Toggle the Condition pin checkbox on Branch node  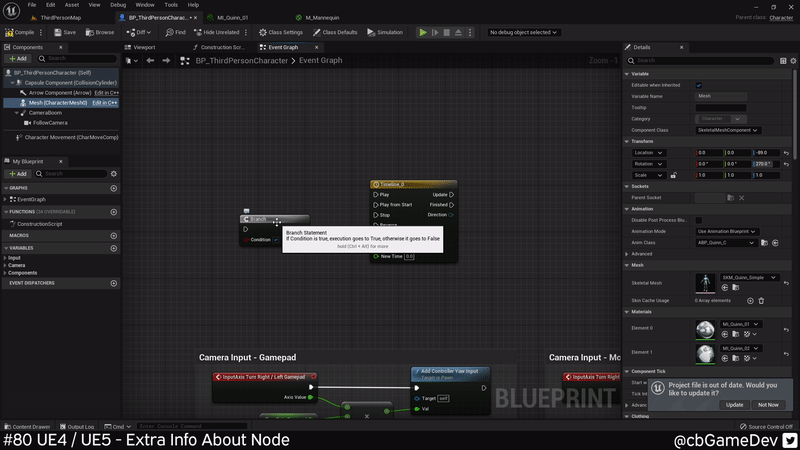276,240
